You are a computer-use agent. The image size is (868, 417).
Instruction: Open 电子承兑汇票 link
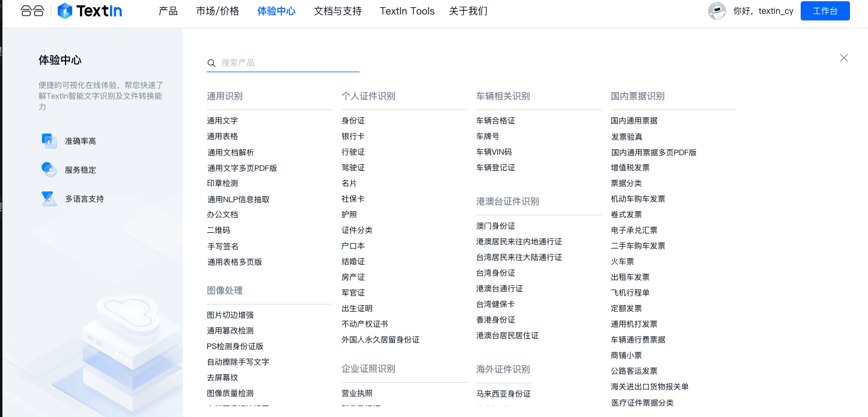coord(634,230)
